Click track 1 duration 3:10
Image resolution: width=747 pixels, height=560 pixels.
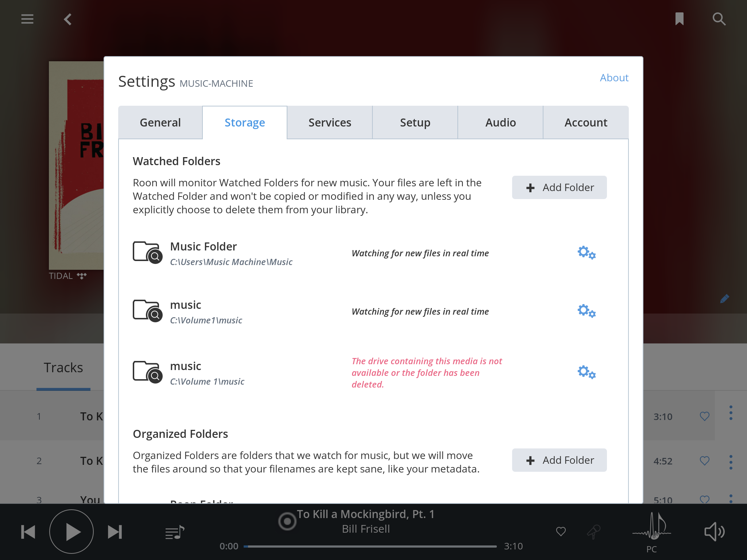(663, 417)
